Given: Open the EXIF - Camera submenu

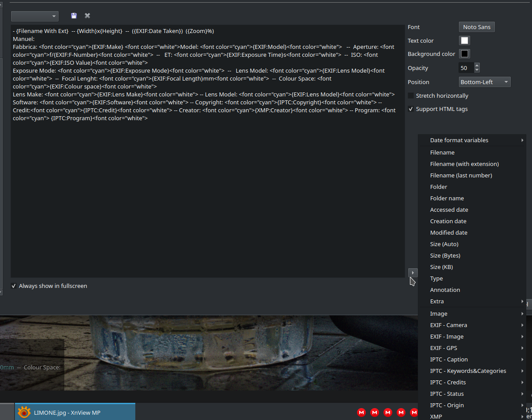Looking at the screenshot, I should 448,325.
